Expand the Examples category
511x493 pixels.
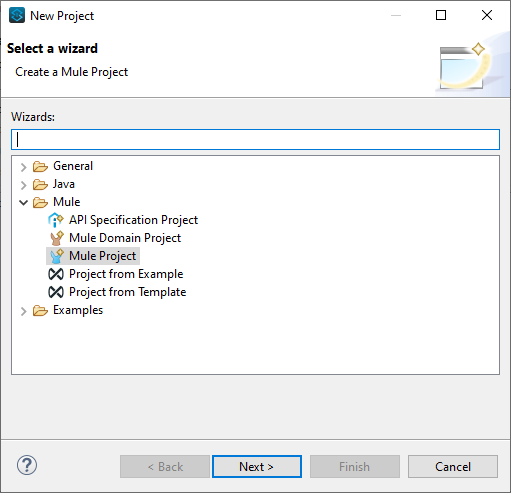click(x=23, y=311)
